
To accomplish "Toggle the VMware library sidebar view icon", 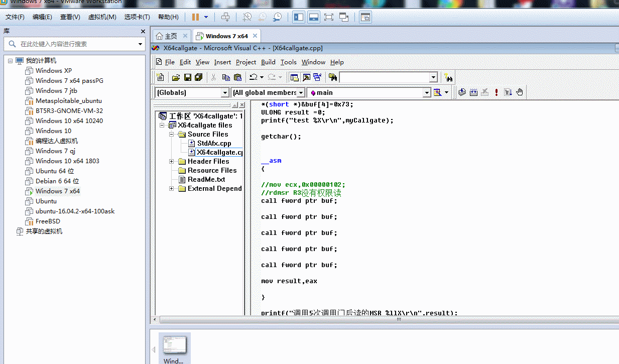I will pyautogui.click(x=299, y=17).
